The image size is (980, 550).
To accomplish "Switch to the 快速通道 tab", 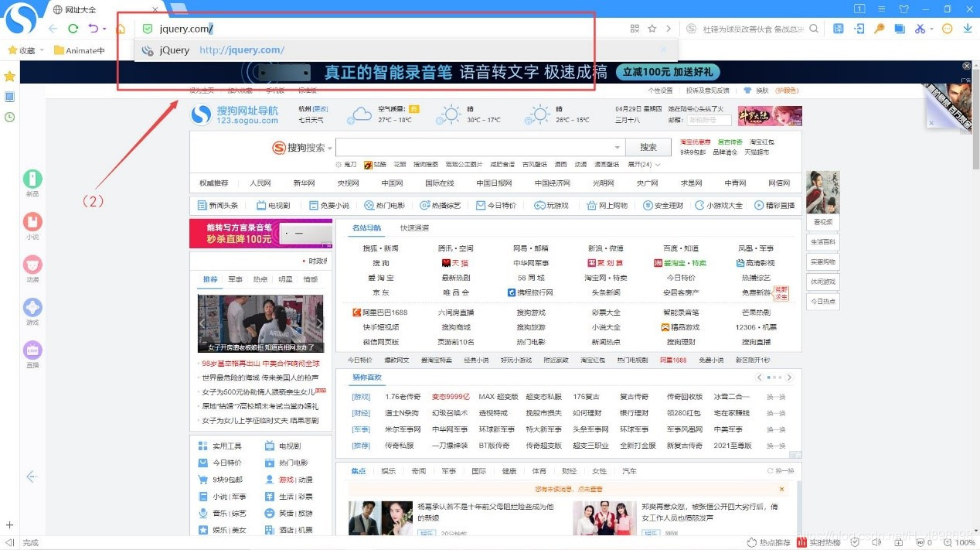I will point(414,228).
